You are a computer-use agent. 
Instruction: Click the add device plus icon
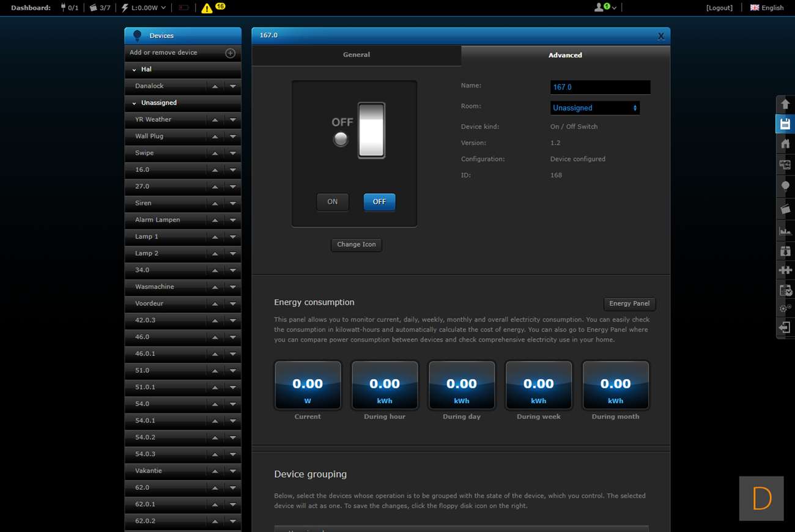[230, 53]
